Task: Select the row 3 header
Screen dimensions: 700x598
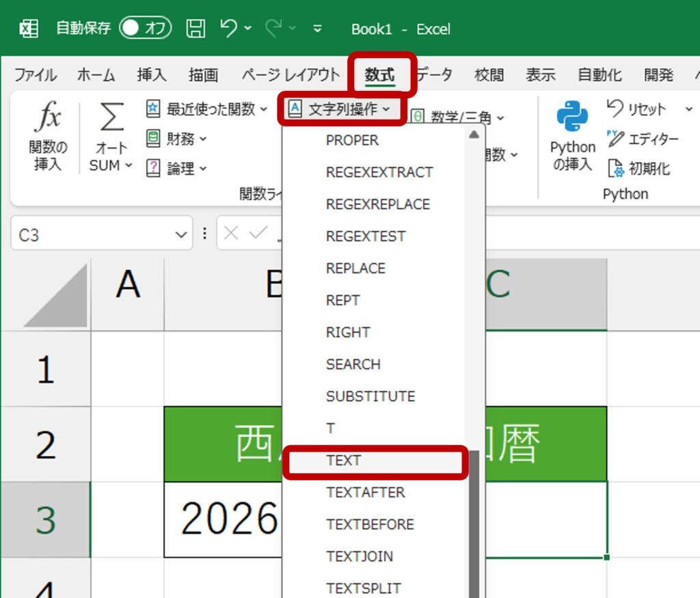Action: (45, 519)
